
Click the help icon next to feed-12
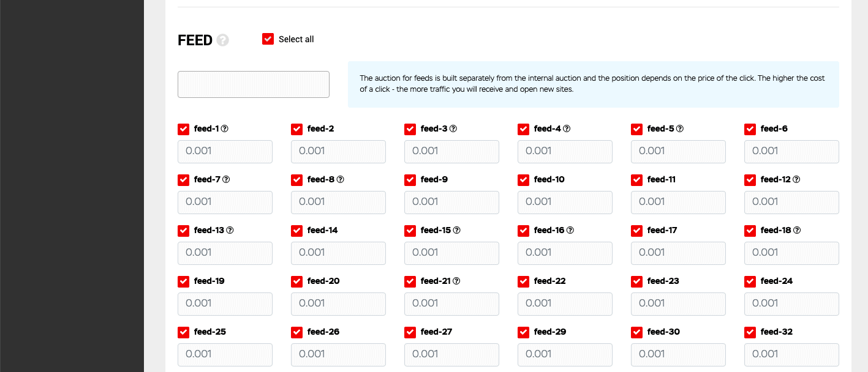pyautogui.click(x=796, y=180)
